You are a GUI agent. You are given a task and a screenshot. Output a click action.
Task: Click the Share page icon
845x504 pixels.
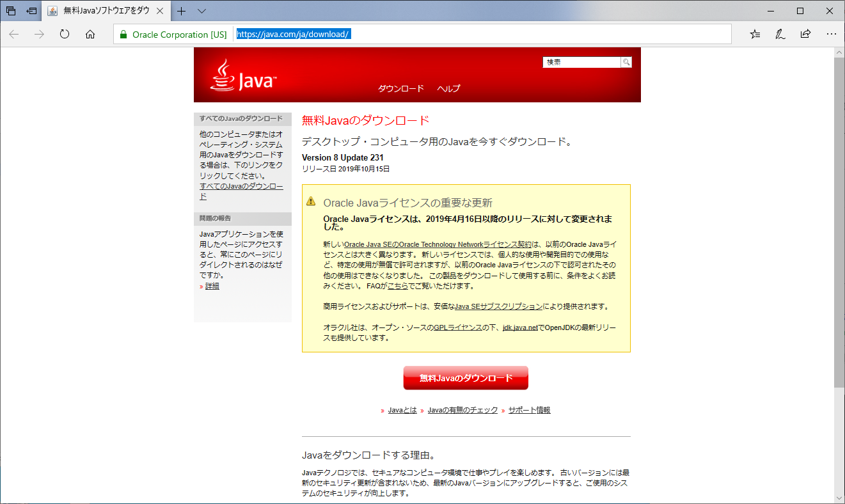tap(806, 35)
